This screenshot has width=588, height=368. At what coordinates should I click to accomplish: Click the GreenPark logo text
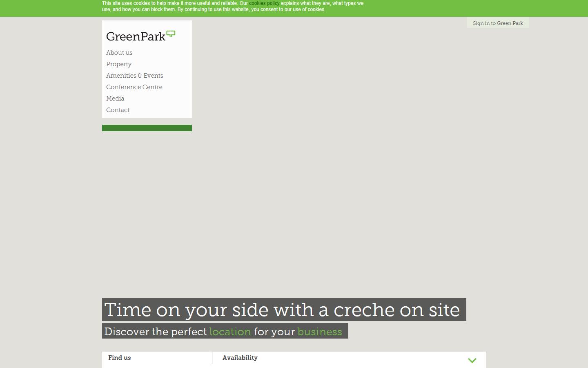click(136, 36)
